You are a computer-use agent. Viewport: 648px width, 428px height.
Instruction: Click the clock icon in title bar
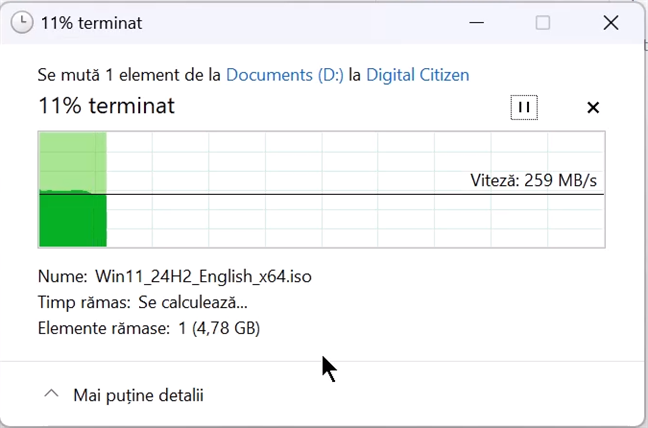[21, 22]
